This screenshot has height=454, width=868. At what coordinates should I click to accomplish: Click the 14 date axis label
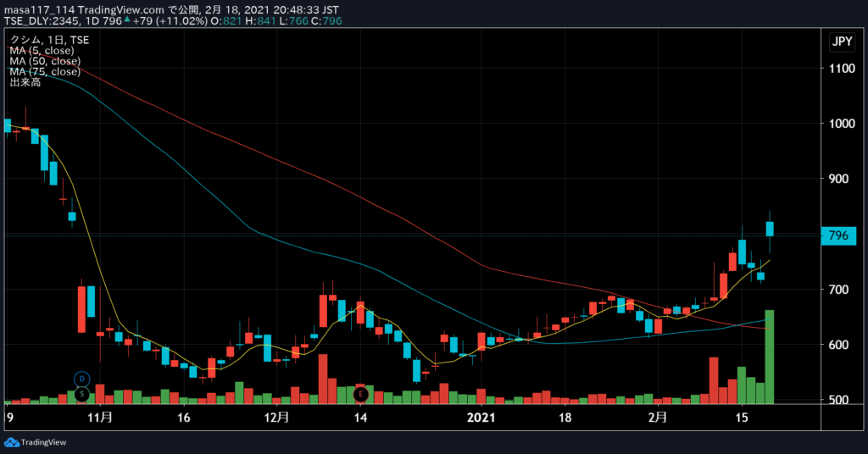pyautogui.click(x=360, y=417)
